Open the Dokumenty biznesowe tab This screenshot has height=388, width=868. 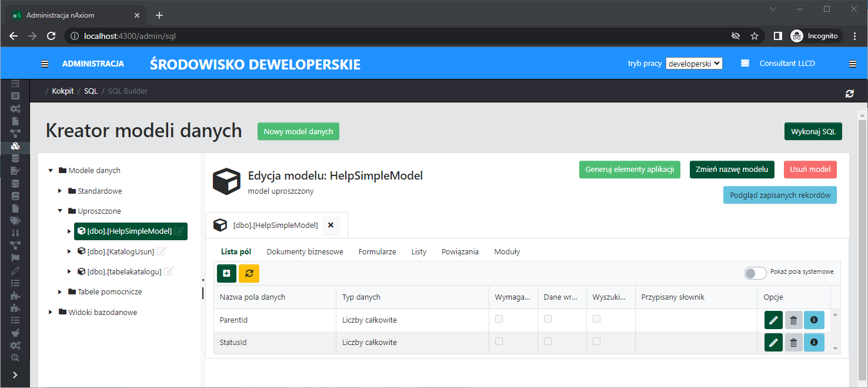coord(305,251)
